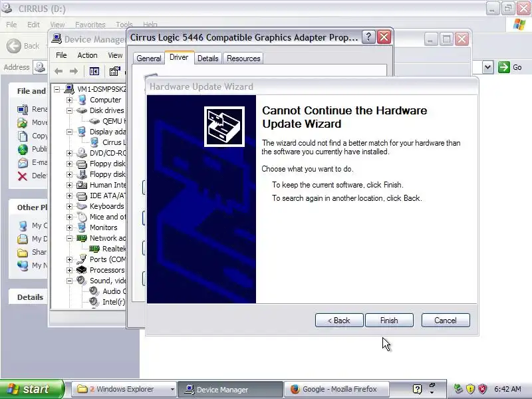
Task: Cancel the Hardware Update Wizard
Action: point(446,321)
